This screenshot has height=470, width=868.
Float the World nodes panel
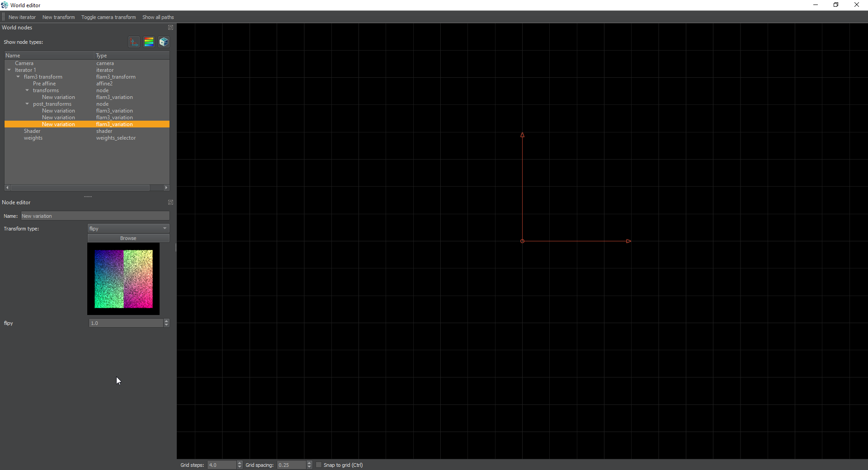[x=170, y=28]
